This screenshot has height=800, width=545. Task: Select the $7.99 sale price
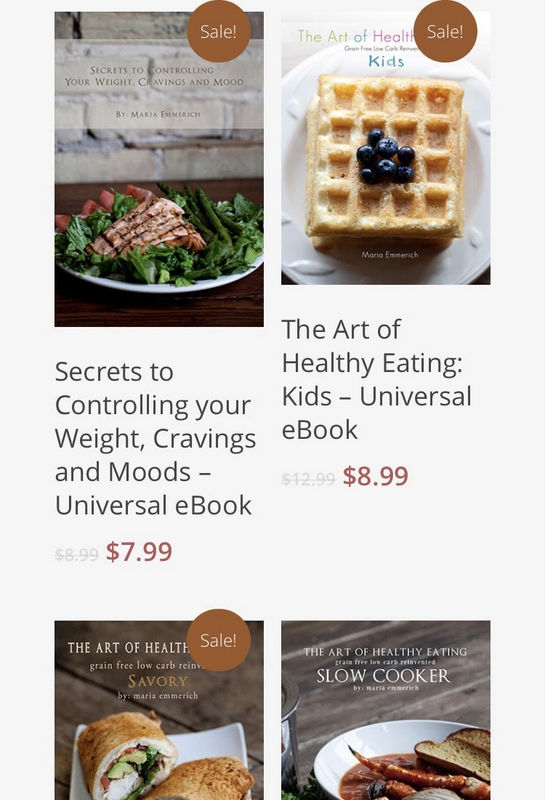coord(139,552)
